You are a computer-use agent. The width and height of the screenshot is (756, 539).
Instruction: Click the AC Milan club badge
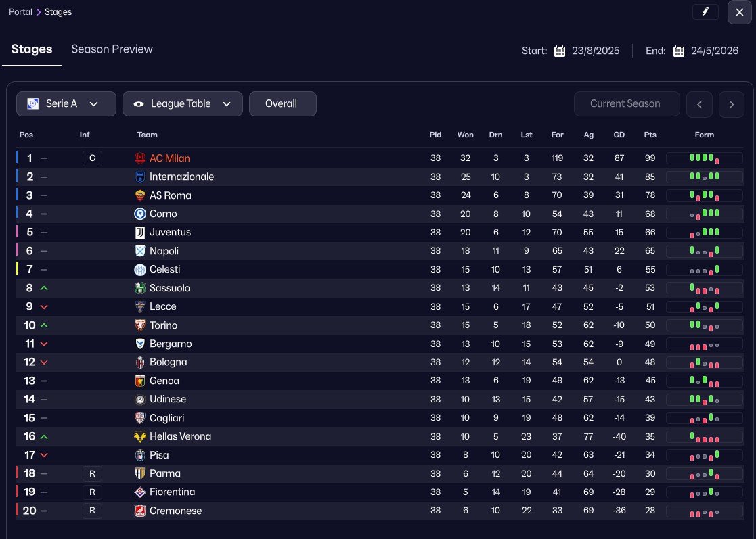(x=140, y=158)
